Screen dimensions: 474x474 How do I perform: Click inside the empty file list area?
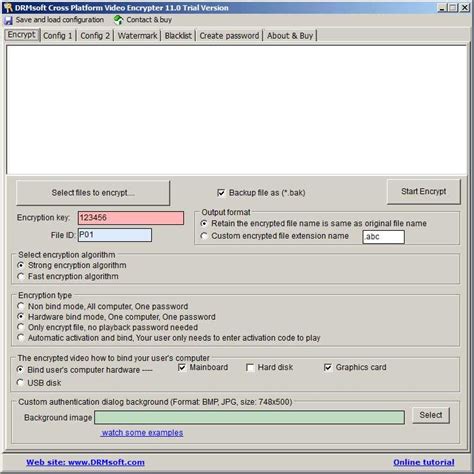237,110
